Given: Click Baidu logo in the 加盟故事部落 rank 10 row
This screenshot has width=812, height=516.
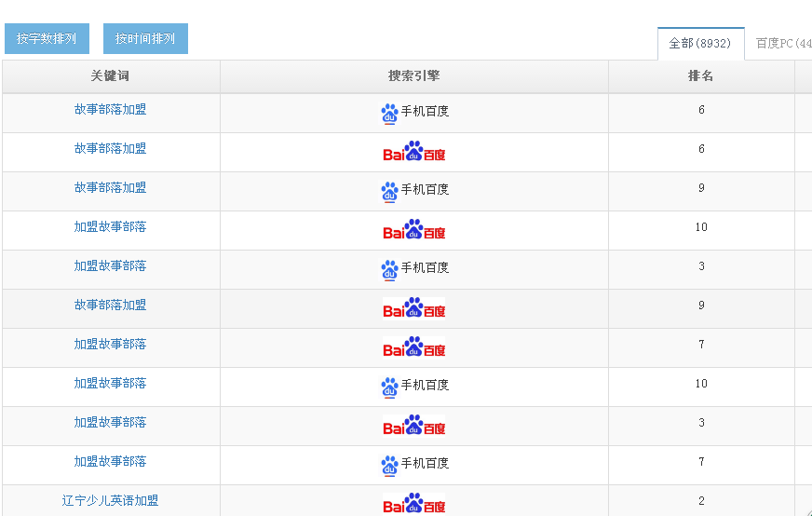Looking at the screenshot, I should point(414,230).
